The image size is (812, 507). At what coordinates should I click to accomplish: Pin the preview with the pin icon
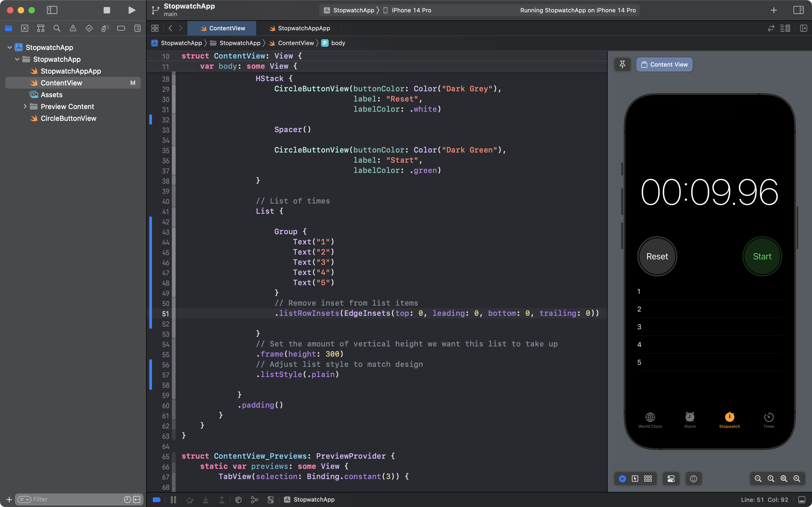point(622,64)
